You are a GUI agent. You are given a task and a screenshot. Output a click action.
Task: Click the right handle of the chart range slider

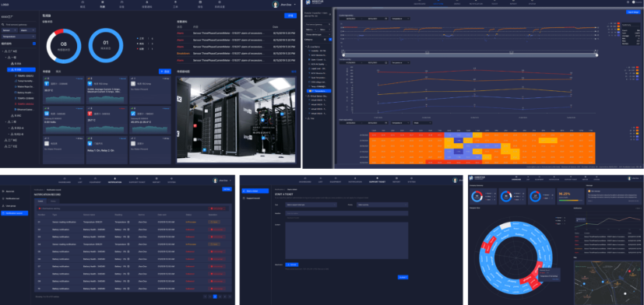(x=596, y=55)
